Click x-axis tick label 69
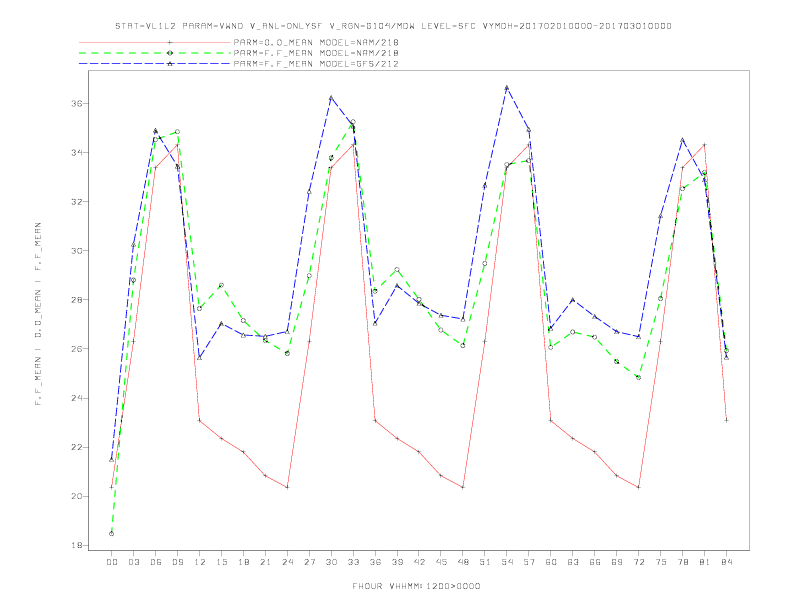The height and width of the screenshot is (612, 792). pyautogui.click(x=617, y=562)
